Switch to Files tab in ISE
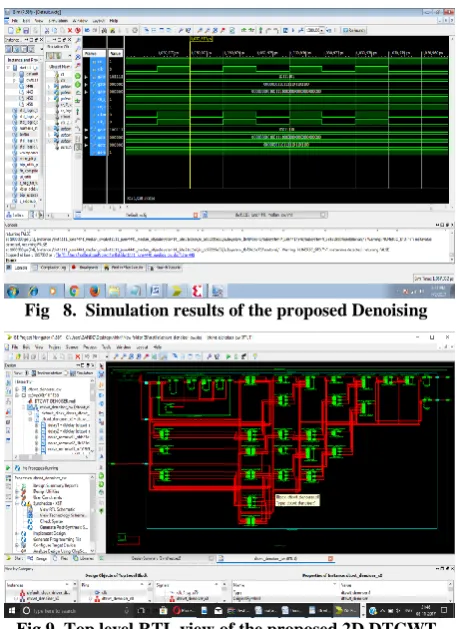This screenshot has width=457, height=629. click(60, 558)
